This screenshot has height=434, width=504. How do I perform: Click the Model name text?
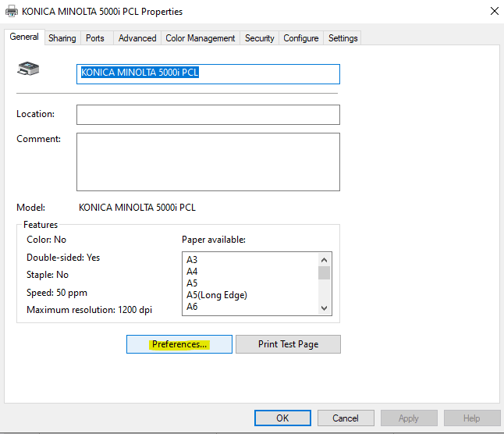(137, 208)
